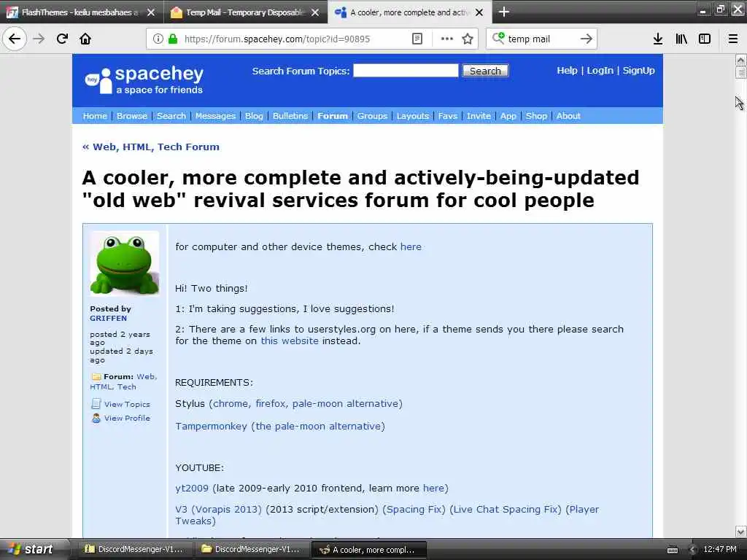Click the address bar URL
This screenshot has width=747, height=560.
(276, 39)
